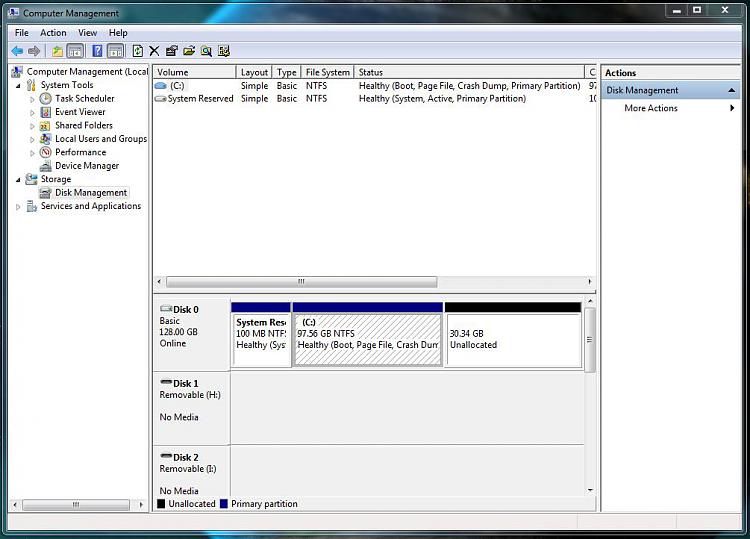This screenshot has width=750, height=539.
Task: Click the Local Users and Groups icon
Action: (45, 139)
